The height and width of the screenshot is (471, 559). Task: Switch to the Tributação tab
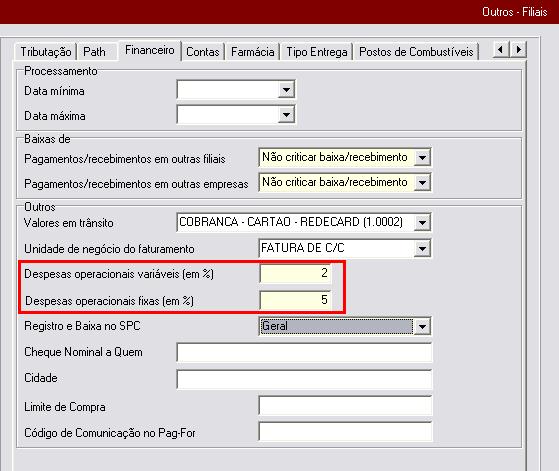coord(46,52)
